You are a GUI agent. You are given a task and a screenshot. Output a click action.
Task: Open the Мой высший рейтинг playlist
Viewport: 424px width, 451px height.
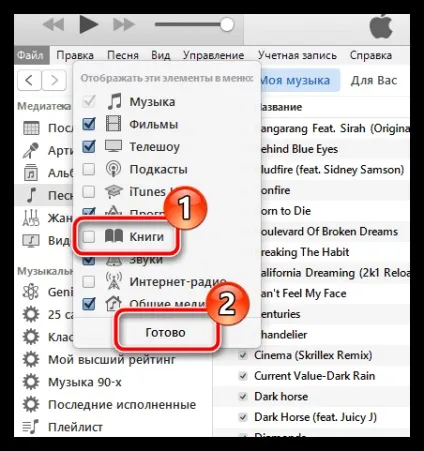[112, 360]
